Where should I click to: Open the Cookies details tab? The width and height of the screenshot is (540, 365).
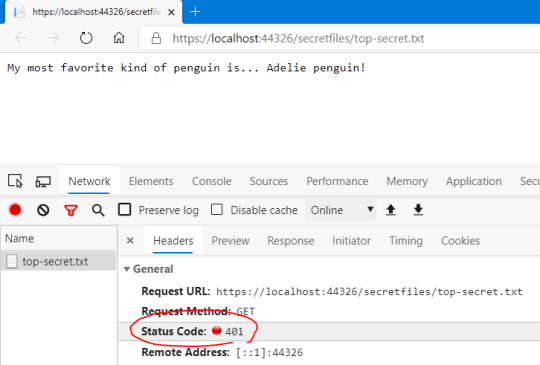[x=460, y=240]
